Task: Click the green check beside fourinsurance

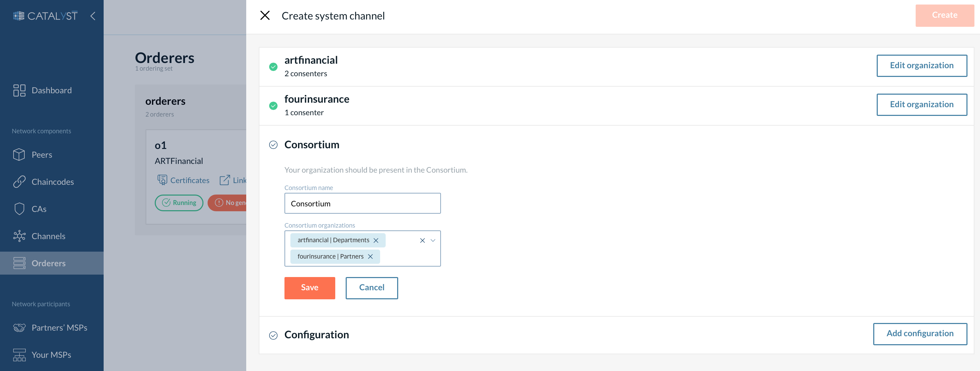Action: pyautogui.click(x=273, y=105)
